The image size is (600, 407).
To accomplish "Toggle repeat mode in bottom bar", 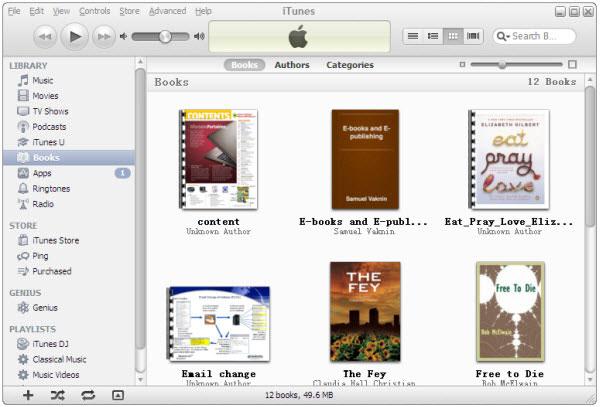I will click(88, 395).
